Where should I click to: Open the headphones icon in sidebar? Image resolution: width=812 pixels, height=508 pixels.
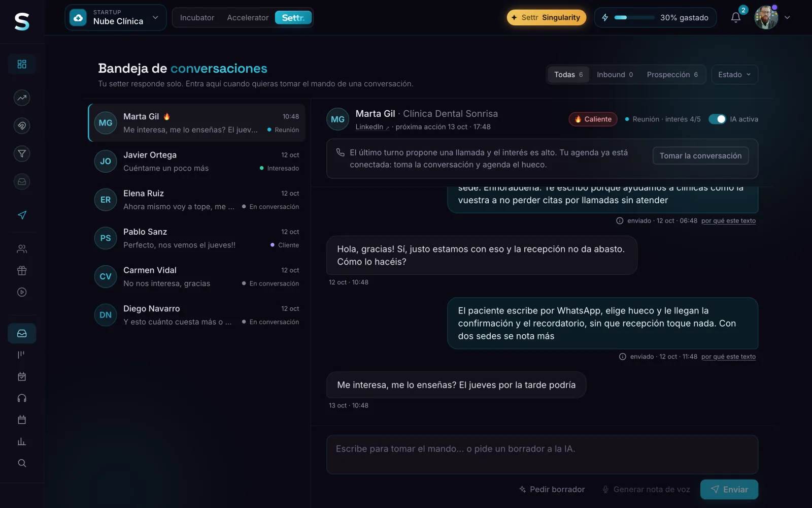(22, 398)
